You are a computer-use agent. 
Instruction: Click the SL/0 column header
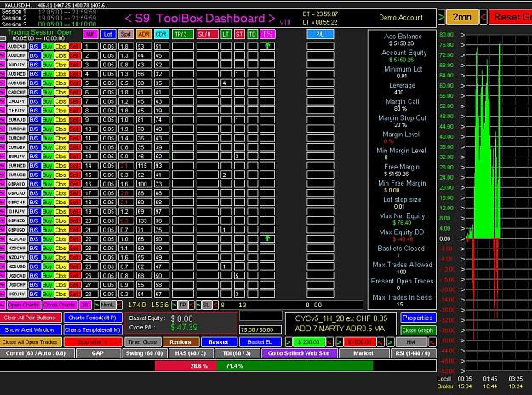pyautogui.click(x=207, y=34)
